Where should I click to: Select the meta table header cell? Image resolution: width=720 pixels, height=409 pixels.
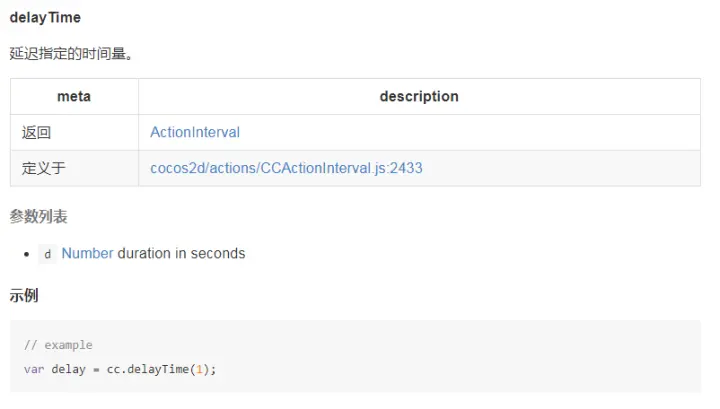pos(74,96)
